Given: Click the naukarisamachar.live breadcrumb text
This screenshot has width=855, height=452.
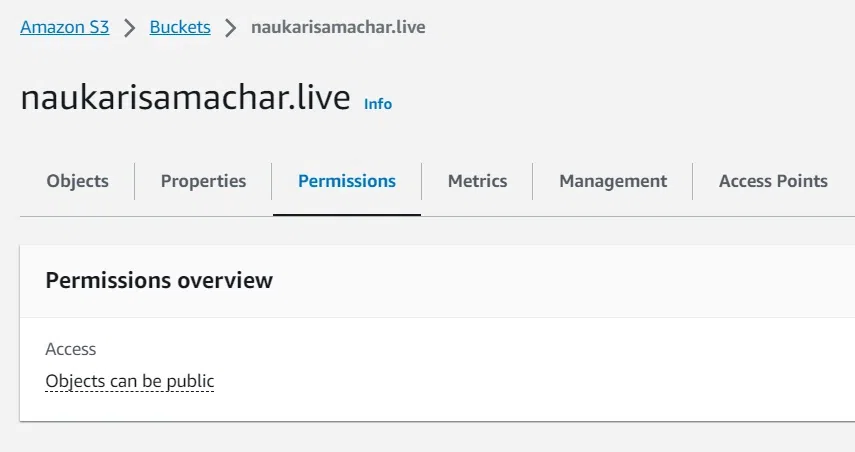Looking at the screenshot, I should point(338,27).
